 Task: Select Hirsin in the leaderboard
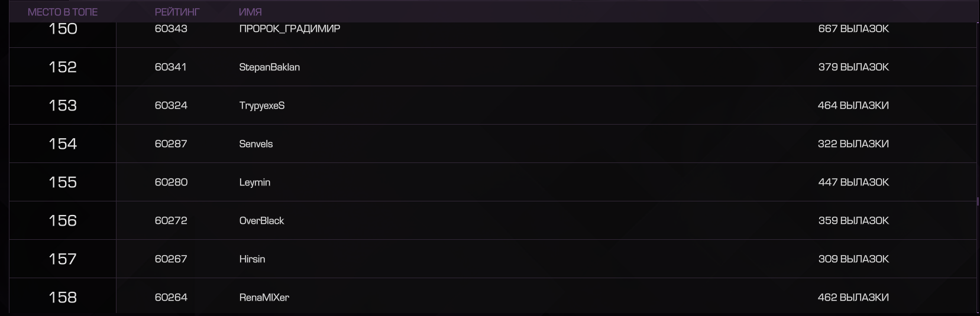(x=252, y=259)
